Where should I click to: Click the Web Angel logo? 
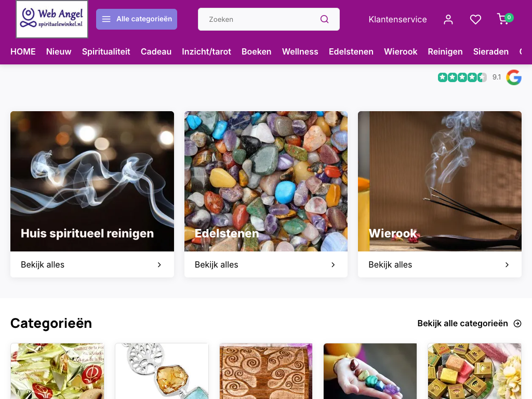[x=52, y=19]
